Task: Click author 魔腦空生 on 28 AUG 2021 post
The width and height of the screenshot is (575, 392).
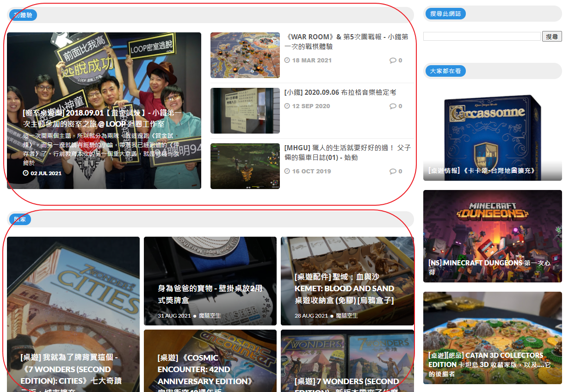Action: click(x=346, y=316)
